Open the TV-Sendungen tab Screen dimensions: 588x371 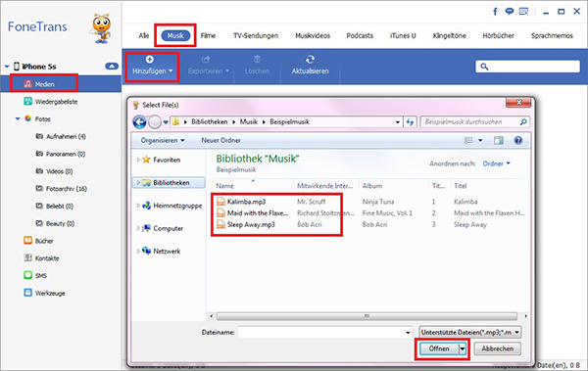pyautogui.click(x=256, y=35)
